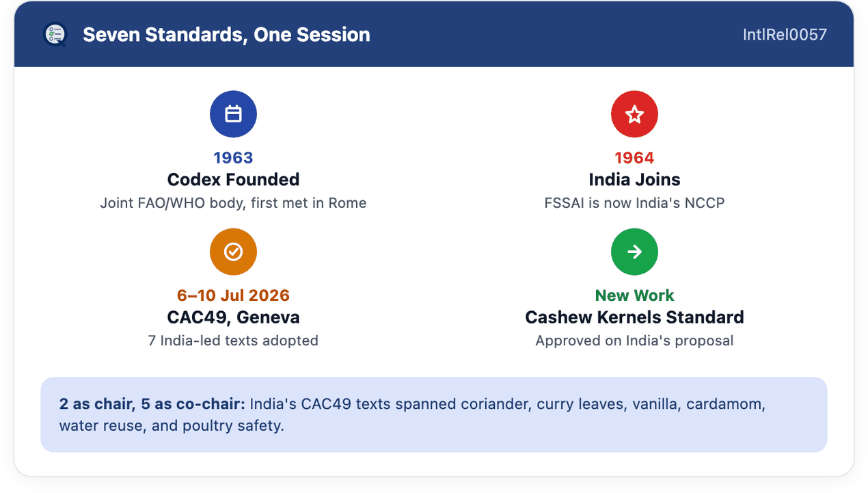The height and width of the screenshot is (493, 868).
Task: Click the checklist logo icon in header
Action: click(55, 34)
